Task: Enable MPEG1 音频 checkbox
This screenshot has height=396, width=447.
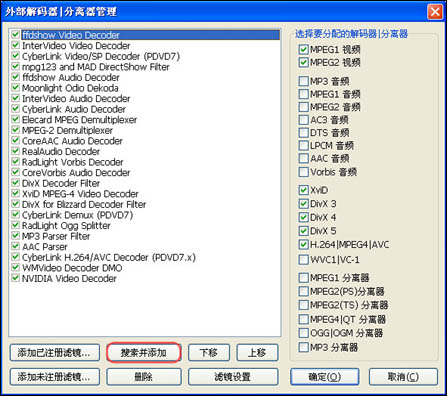Action: (303, 94)
